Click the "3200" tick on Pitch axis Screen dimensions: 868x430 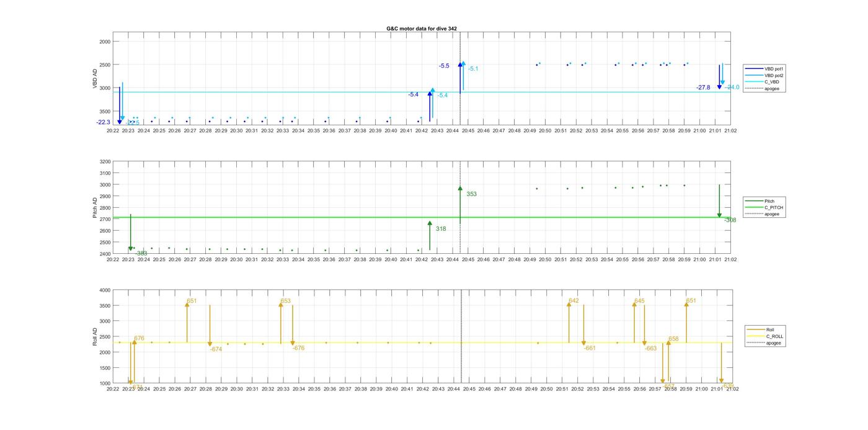104,161
